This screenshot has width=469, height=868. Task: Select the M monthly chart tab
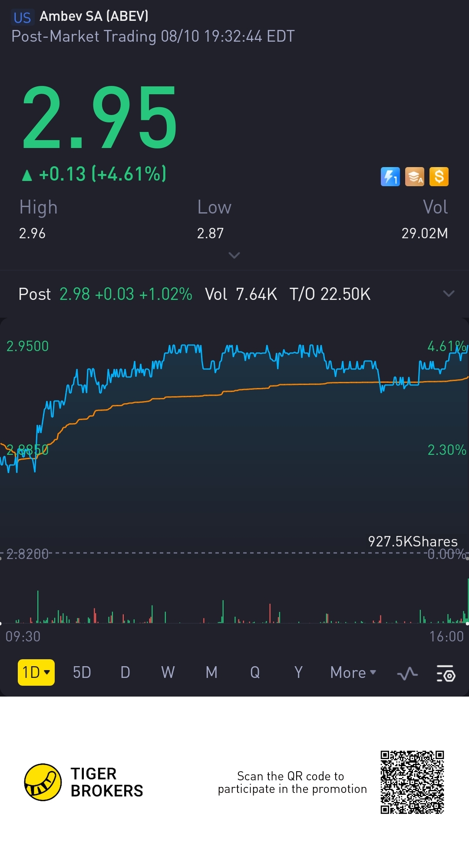pyautogui.click(x=211, y=672)
